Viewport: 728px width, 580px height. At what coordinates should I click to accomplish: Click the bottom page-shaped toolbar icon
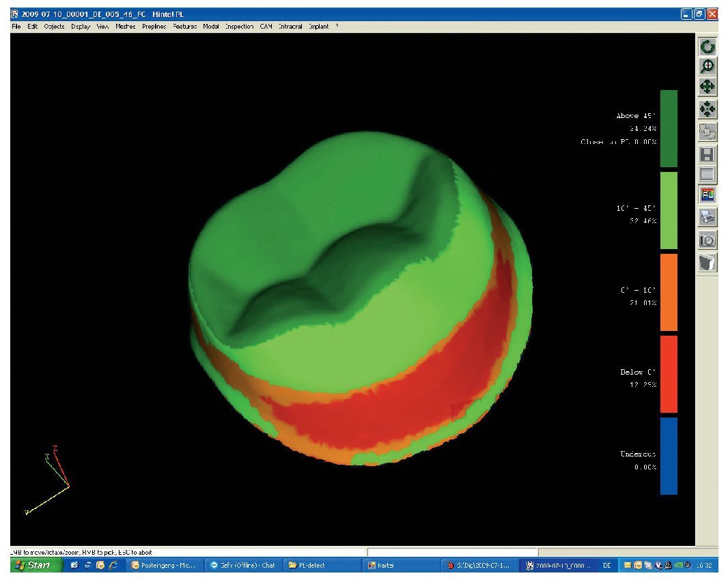pos(708,262)
